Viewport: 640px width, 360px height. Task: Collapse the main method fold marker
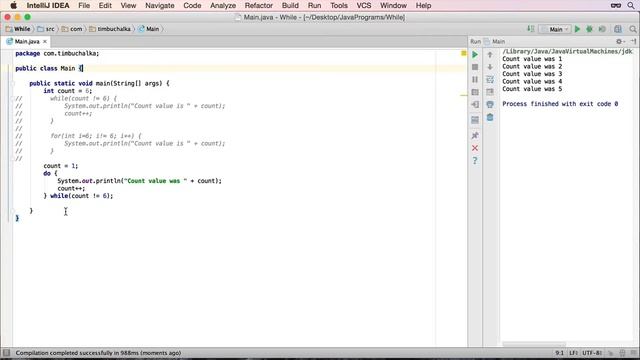tap(13, 83)
